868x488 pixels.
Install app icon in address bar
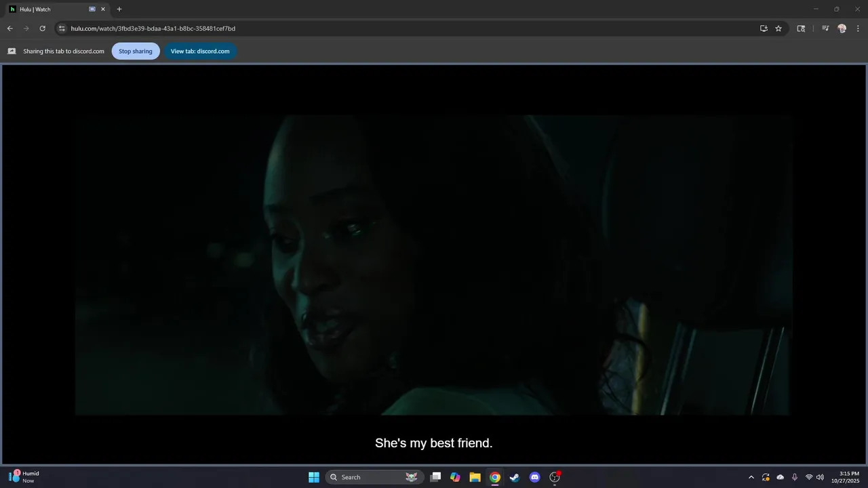pyautogui.click(x=764, y=28)
